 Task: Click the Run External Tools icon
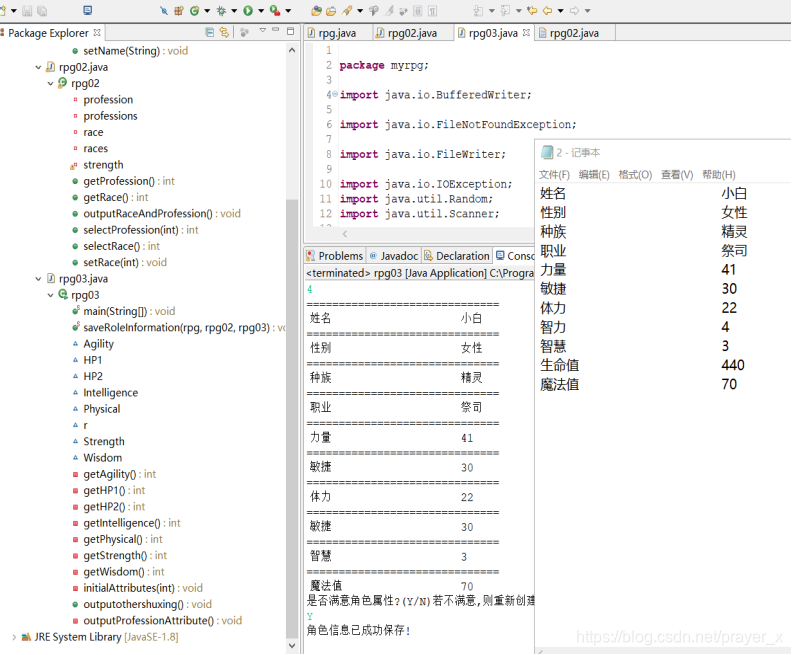click(x=275, y=11)
